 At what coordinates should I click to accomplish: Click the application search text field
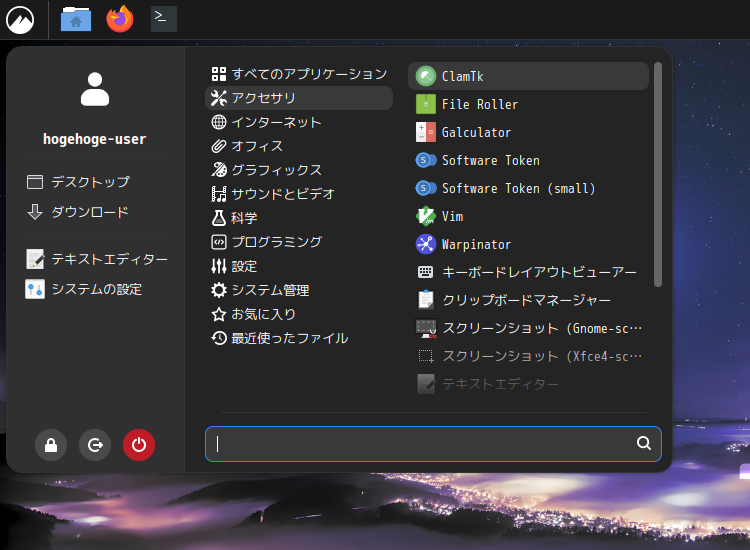click(x=433, y=444)
